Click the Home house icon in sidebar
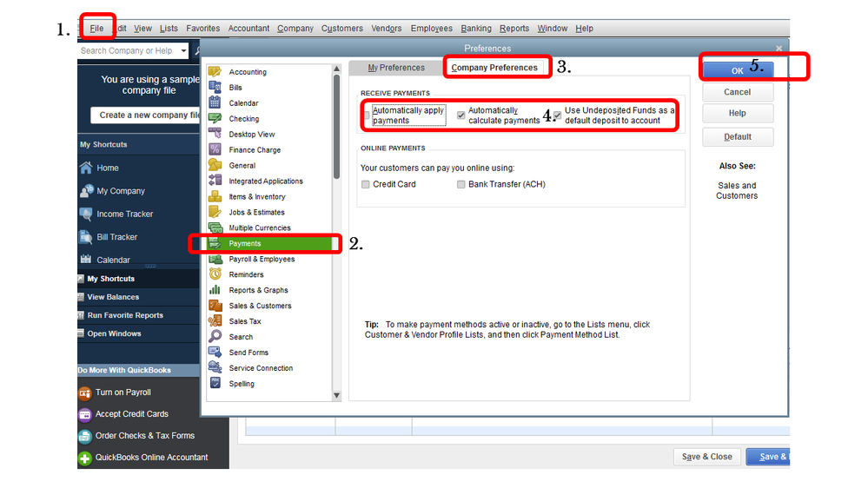 pyautogui.click(x=86, y=168)
